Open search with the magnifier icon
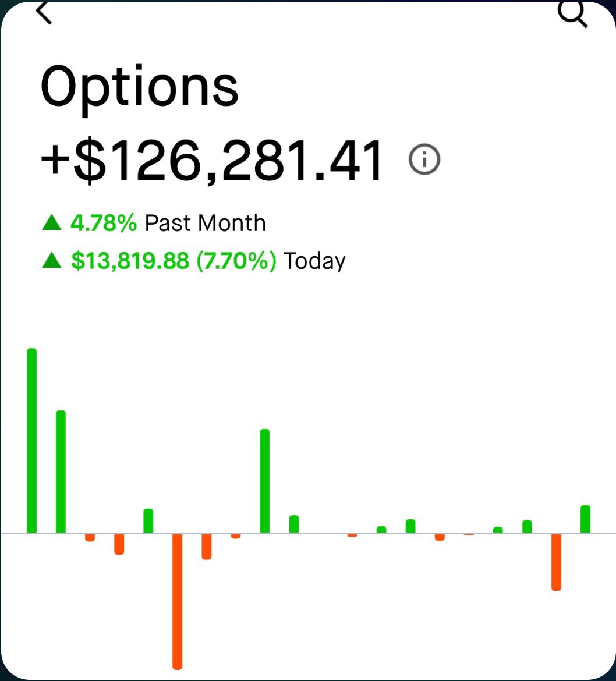Viewport: 616px width, 681px height. pos(572,14)
